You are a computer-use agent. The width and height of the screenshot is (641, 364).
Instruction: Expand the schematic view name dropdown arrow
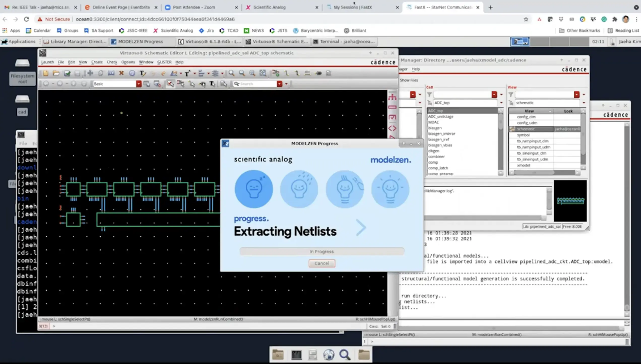point(584,103)
